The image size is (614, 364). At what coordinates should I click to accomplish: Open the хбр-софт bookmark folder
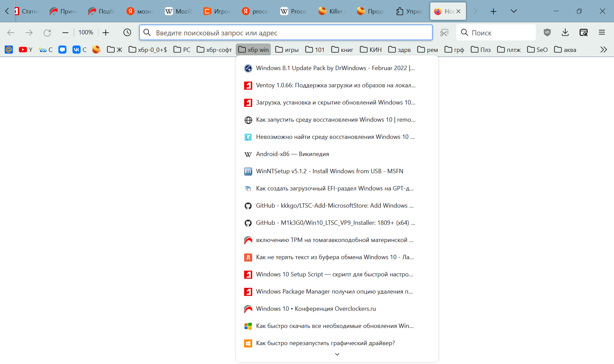pyautogui.click(x=214, y=50)
